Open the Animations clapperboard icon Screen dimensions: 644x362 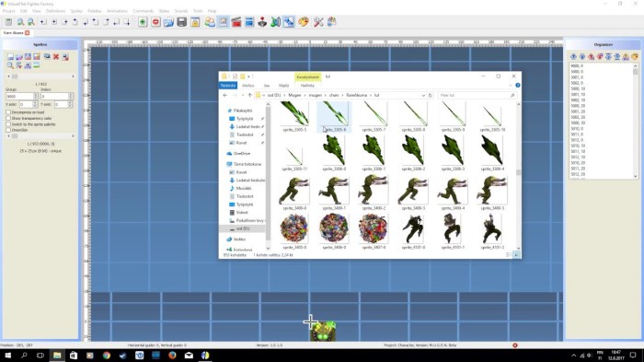(x=236, y=22)
